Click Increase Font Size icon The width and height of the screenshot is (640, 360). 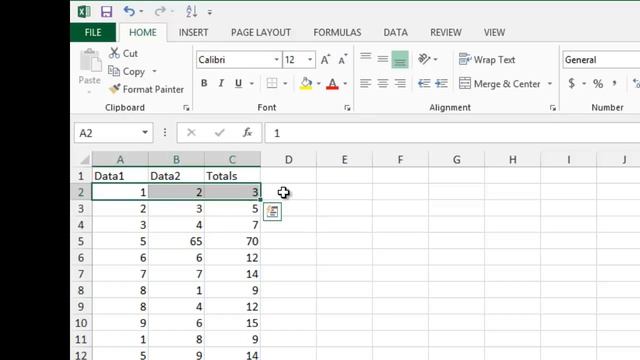click(x=325, y=60)
